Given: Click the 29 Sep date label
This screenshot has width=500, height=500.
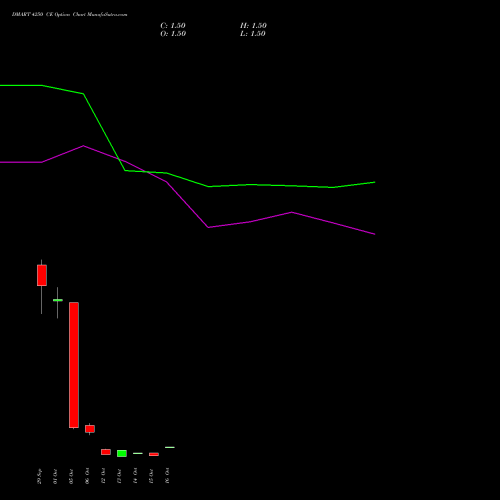Looking at the screenshot, I should coord(39,476).
